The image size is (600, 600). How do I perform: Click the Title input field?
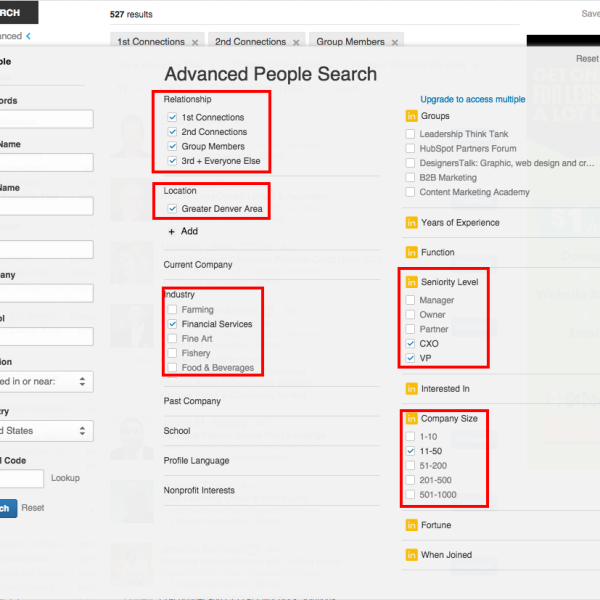point(46,249)
